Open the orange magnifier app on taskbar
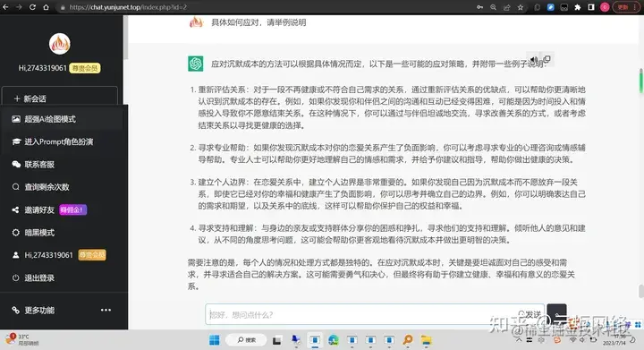This screenshot has width=644, height=350. (x=408, y=340)
